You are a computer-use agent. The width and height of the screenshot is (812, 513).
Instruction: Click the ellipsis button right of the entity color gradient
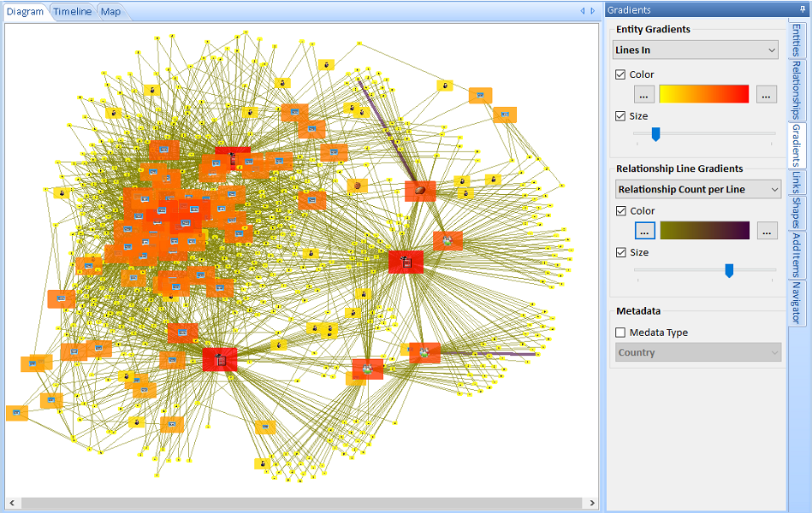point(766,94)
